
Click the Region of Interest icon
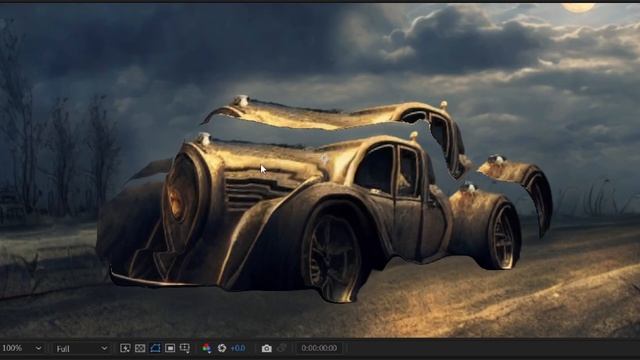pyautogui.click(x=170, y=348)
